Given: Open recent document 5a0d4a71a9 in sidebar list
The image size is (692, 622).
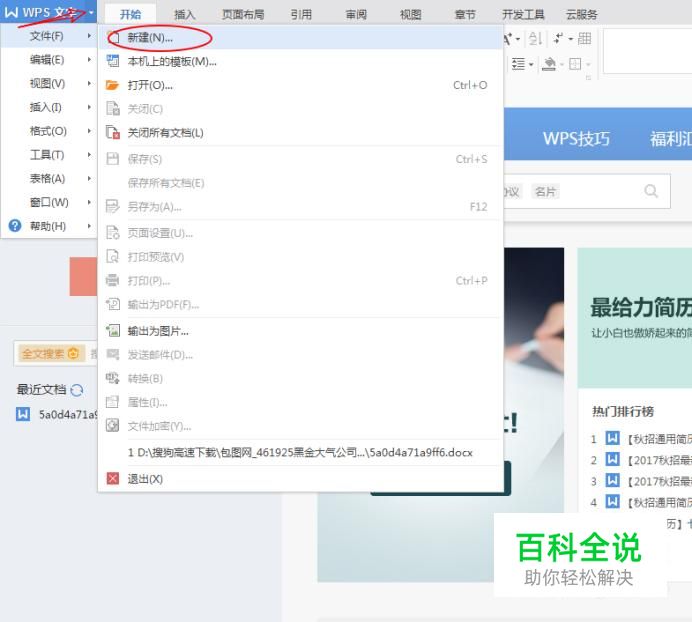Looking at the screenshot, I should tap(56, 414).
